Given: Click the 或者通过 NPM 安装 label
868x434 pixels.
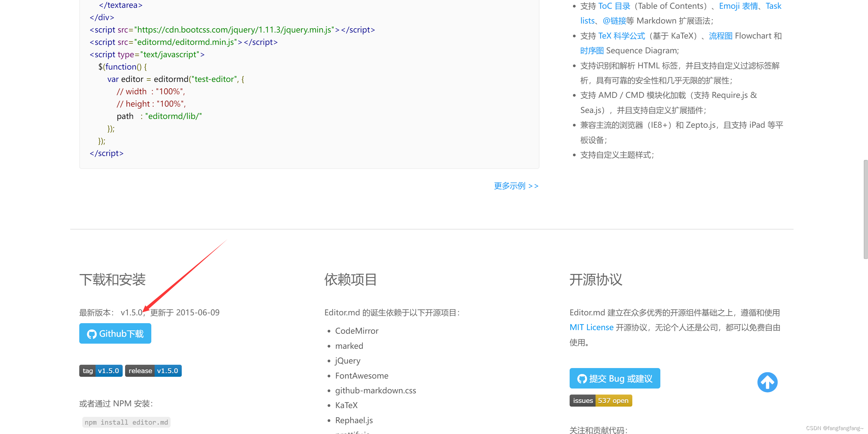Looking at the screenshot, I should point(116,403).
